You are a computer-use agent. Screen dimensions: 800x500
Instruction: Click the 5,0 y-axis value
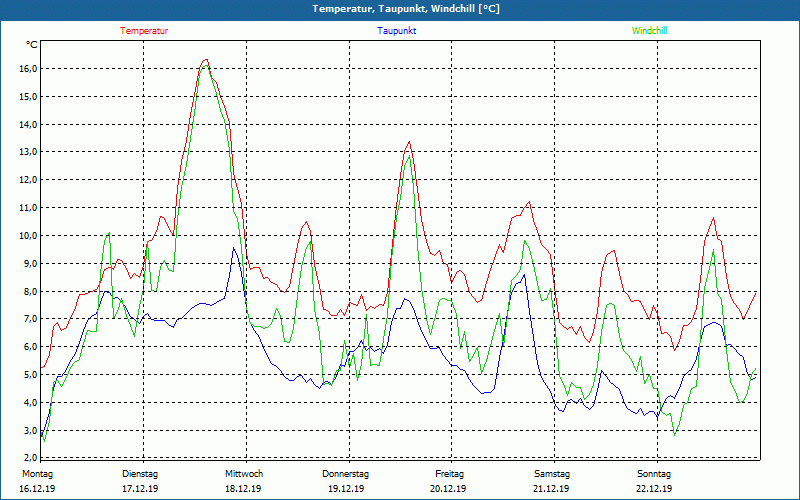pyautogui.click(x=31, y=375)
